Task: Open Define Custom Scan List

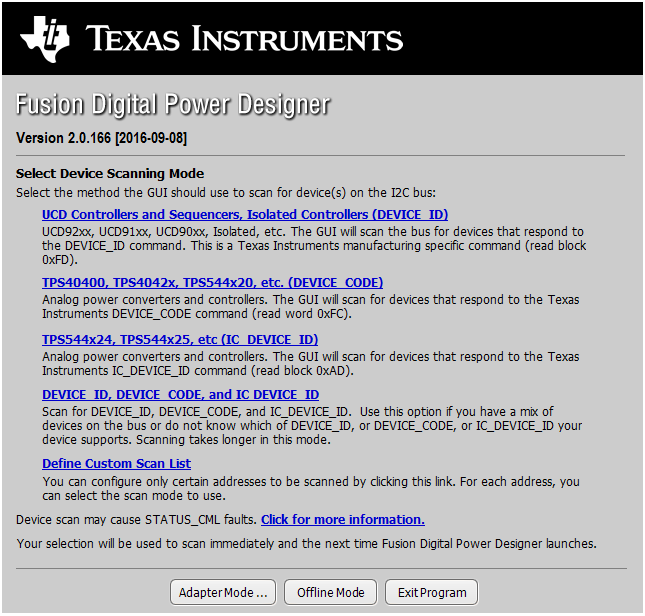Action: point(116,463)
